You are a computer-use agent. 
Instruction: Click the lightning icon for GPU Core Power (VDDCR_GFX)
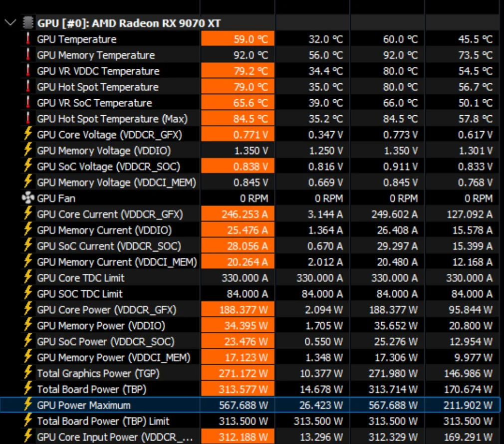coord(28,309)
